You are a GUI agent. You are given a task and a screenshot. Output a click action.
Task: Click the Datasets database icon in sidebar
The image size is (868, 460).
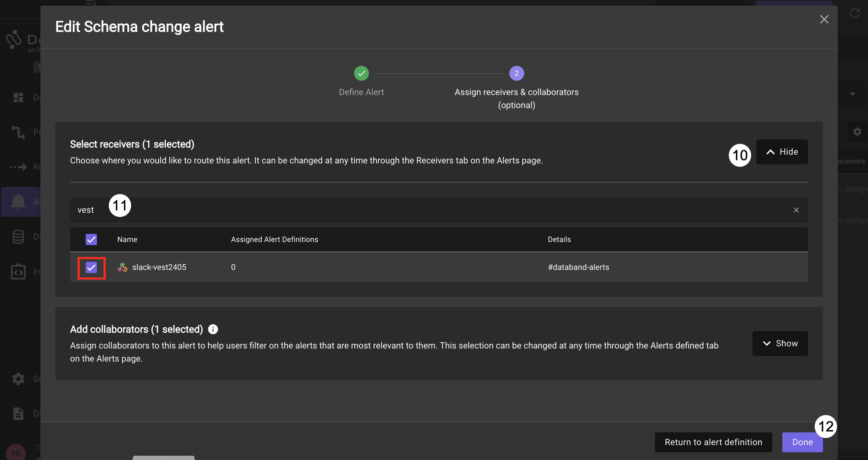coord(18,237)
